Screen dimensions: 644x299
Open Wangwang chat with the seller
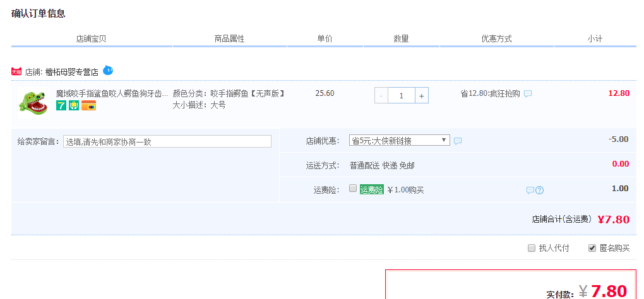tap(107, 70)
